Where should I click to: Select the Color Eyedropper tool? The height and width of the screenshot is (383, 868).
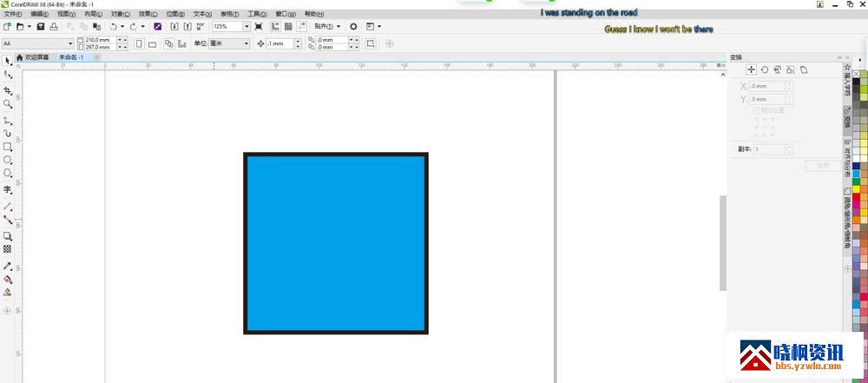tap(7, 266)
